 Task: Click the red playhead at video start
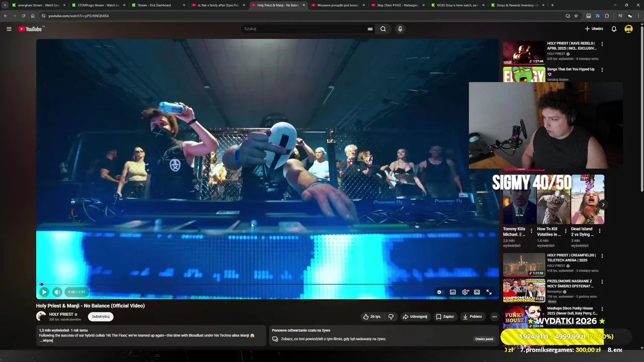[41, 285]
